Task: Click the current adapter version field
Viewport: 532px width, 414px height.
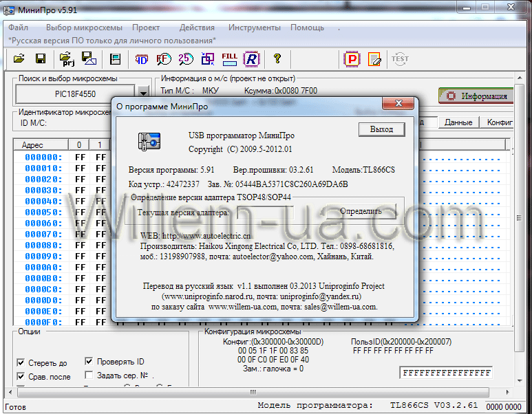Action: click(266, 213)
